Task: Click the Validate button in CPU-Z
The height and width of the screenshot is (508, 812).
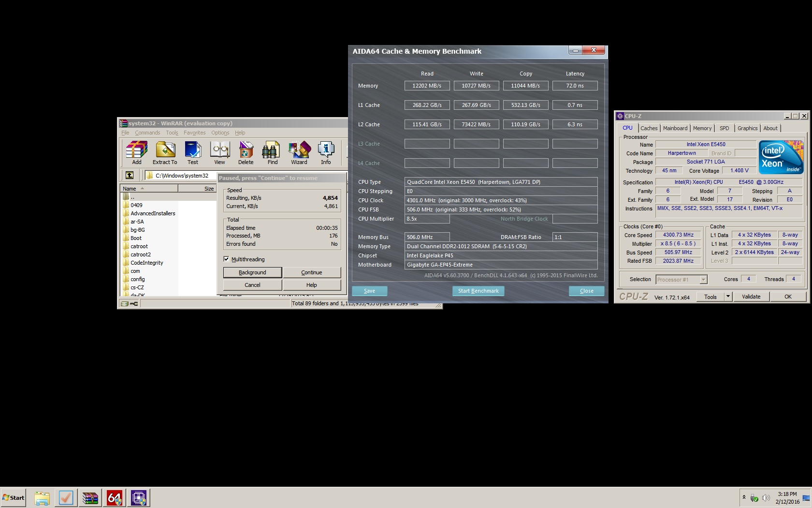Action: [x=751, y=297]
